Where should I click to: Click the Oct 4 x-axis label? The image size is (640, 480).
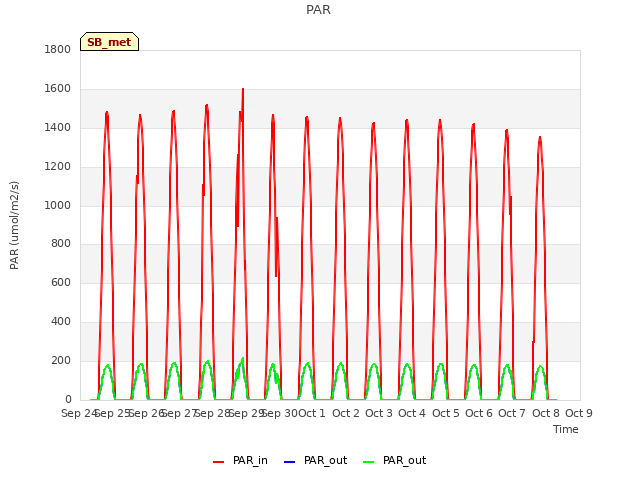coord(412,413)
